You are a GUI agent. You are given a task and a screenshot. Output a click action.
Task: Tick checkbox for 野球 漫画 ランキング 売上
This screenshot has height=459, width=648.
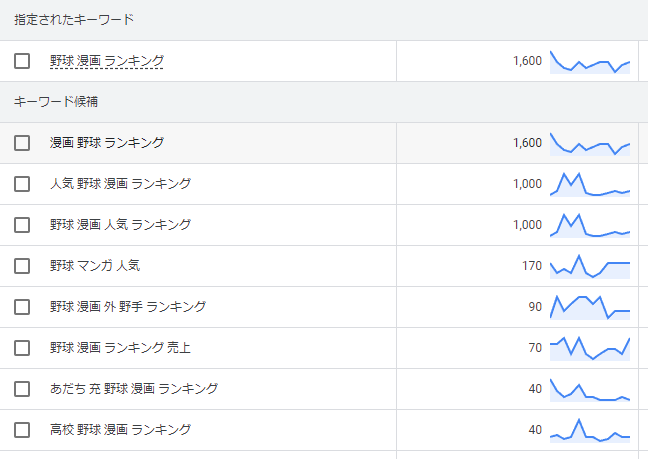(22, 348)
